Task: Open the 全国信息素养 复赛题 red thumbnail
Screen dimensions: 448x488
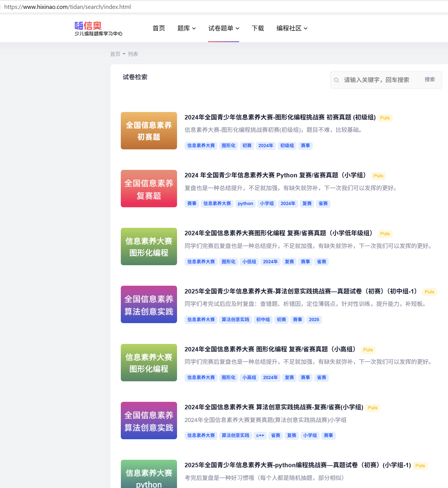Action: pyautogui.click(x=149, y=189)
